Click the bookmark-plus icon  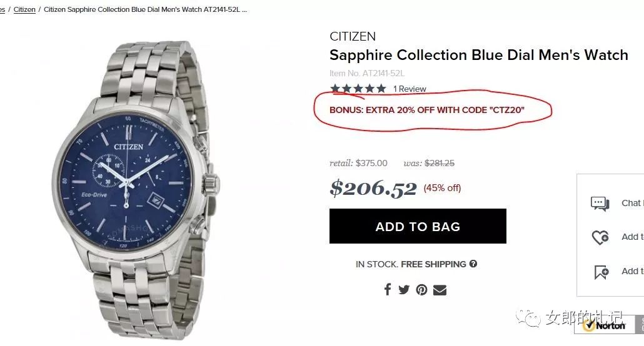(601, 272)
